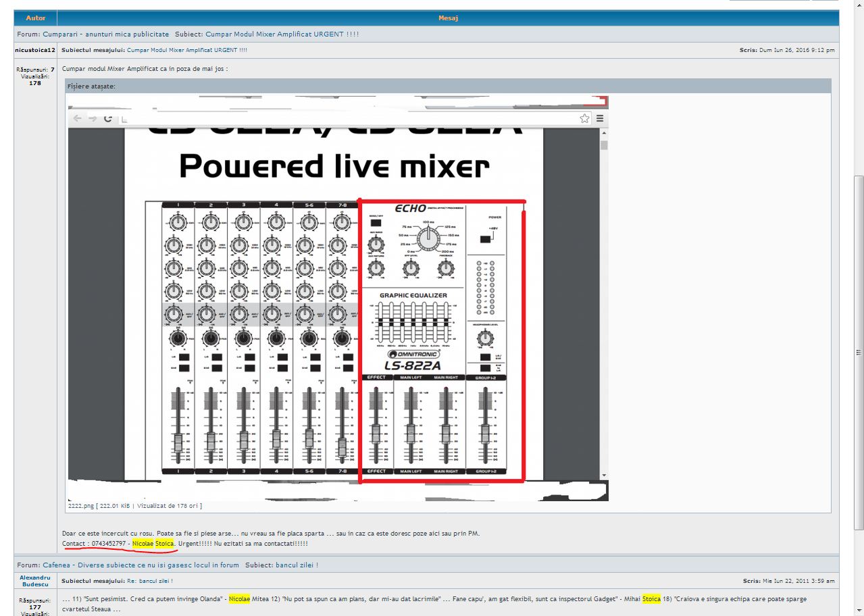This screenshot has width=864, height=616.
Task: Click the reload icon in embedded browser image
Action: (107, 118)
